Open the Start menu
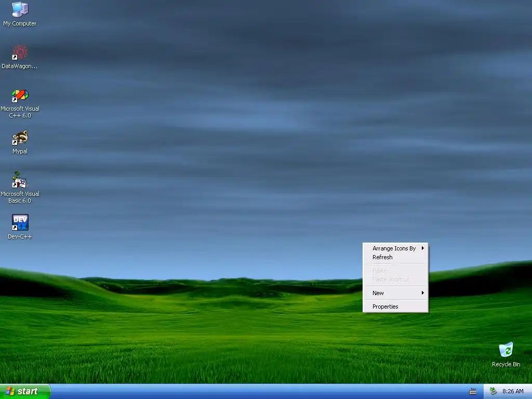This screenshot has height=399, width=532. tap(25, 391)
